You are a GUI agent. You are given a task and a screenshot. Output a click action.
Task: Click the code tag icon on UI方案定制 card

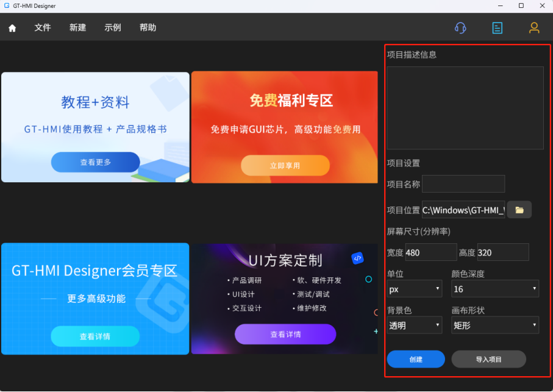(357, 258)
